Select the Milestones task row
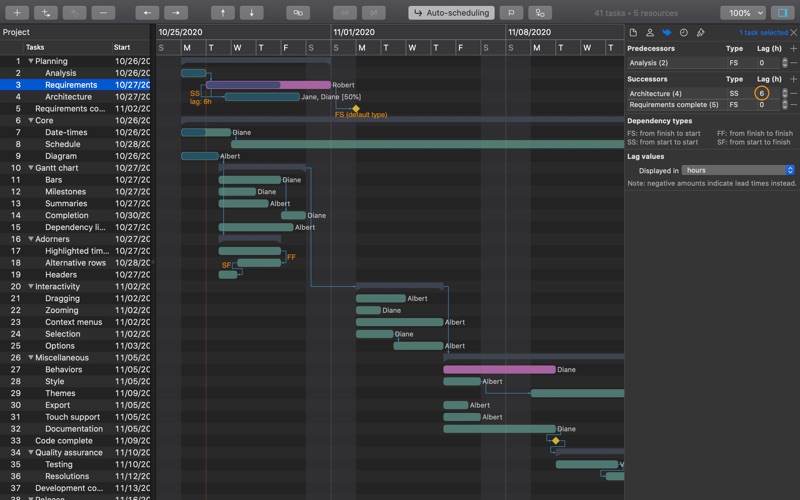Image resolution: width=800 pixels, height=500 pixels. click(x=75, y=192)
